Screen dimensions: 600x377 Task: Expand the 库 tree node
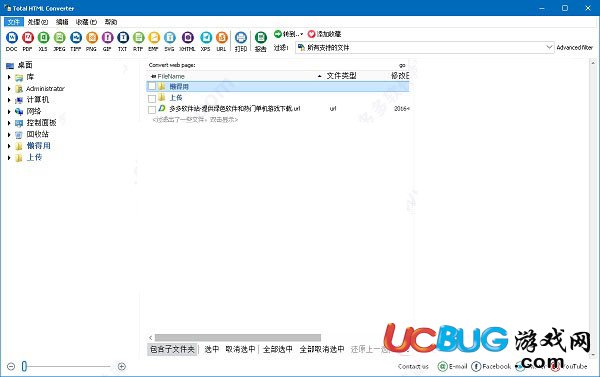[x=9, y=77]
